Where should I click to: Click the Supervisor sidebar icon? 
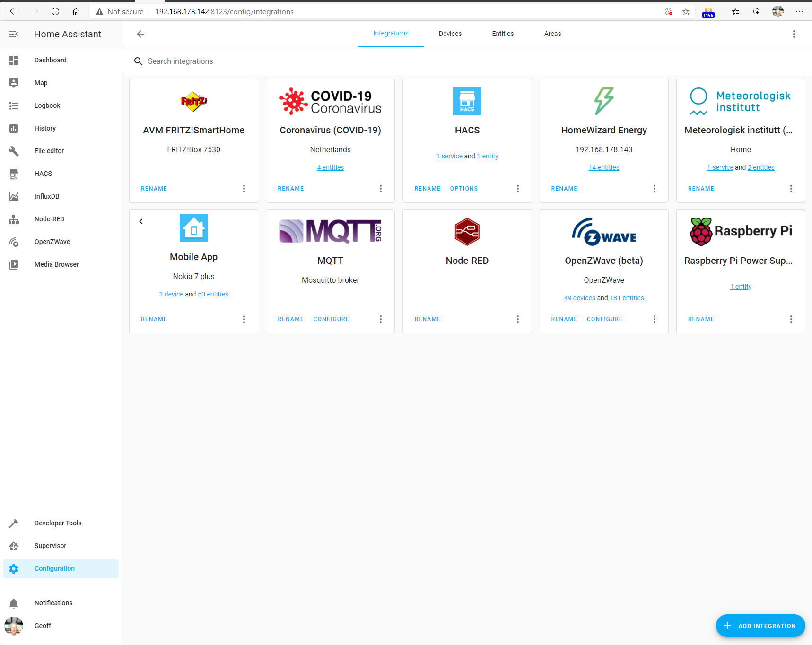[x=14, y=546]
